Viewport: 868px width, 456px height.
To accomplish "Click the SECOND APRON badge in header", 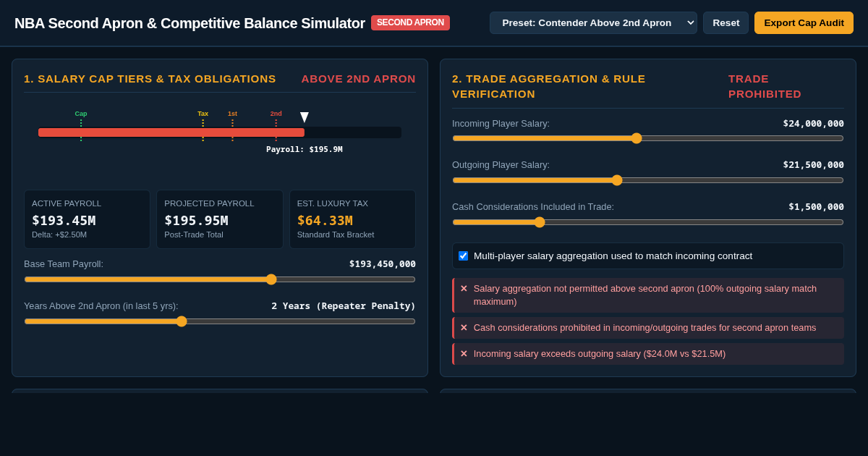I will [410, 22].
